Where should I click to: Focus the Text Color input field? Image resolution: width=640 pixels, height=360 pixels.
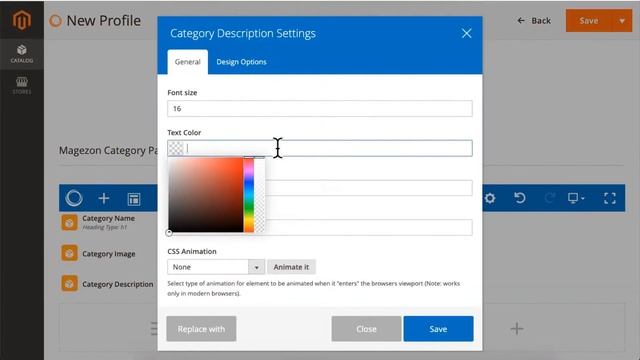point(320,148)
